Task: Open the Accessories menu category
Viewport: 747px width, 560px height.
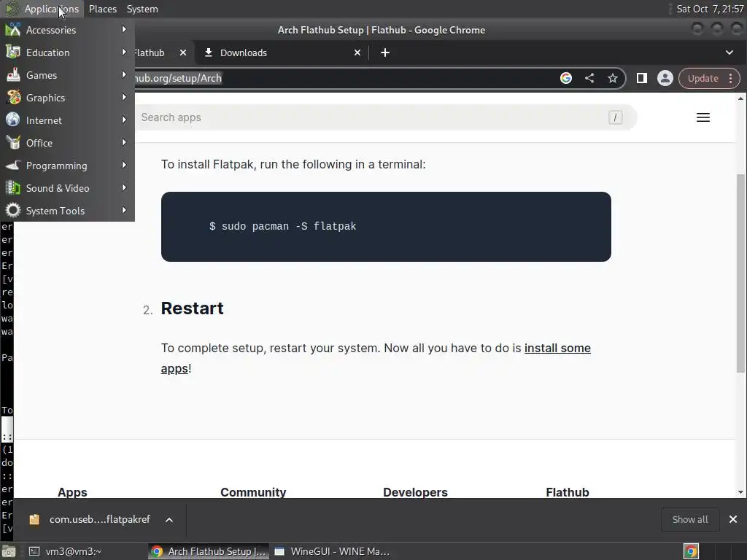Action: 67,30
